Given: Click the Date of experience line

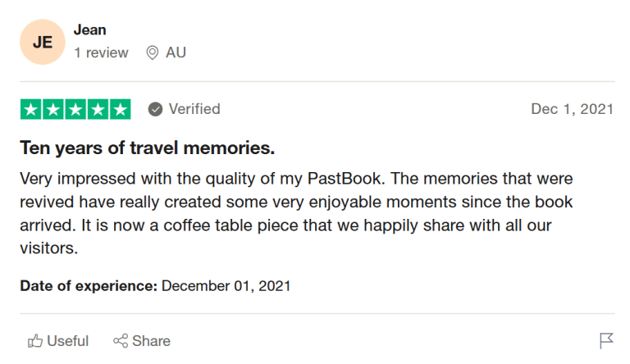Looking at the screenshot, I should (x=155, y=286).
